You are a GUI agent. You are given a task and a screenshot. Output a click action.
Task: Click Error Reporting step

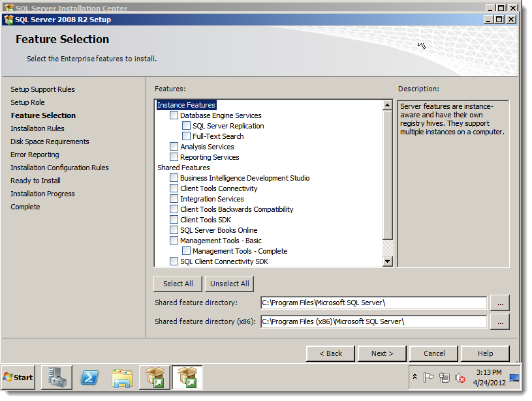point(35,155)
